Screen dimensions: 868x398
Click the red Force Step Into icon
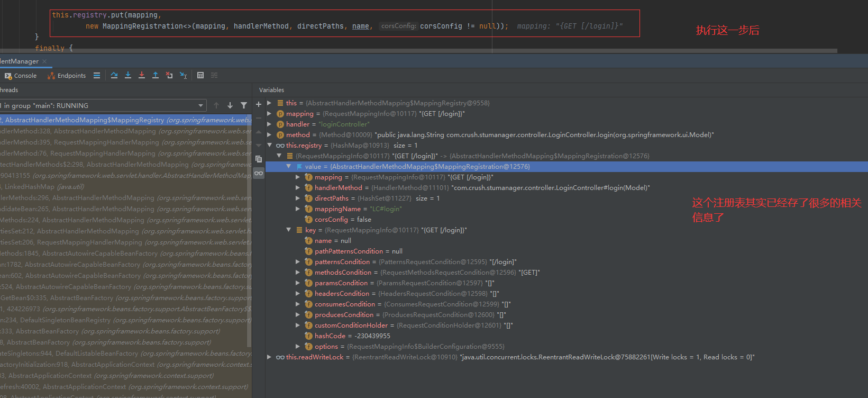click(142, 75)
